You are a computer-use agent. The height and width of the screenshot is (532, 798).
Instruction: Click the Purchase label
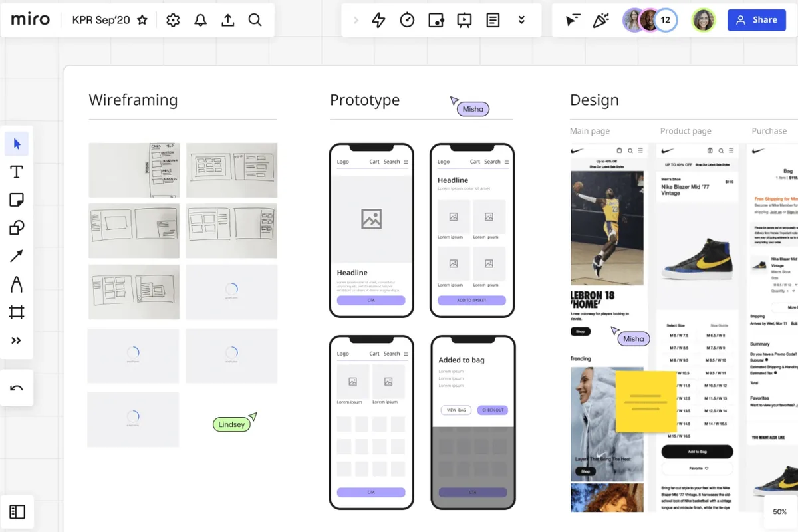(x=769, y=131)
